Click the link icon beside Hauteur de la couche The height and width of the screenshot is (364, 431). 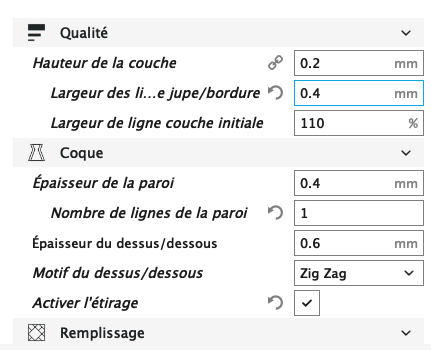point(275,63)
